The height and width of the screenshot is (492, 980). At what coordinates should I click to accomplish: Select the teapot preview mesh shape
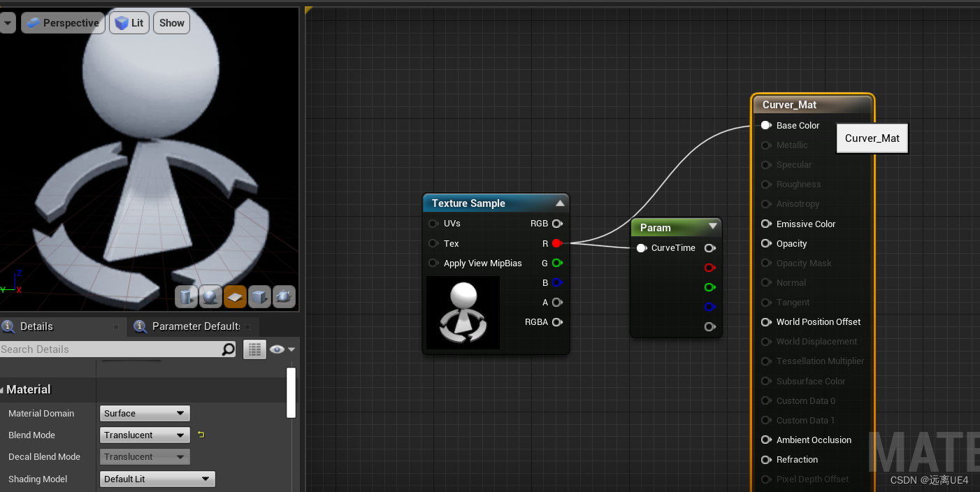[x=284, y=296]
